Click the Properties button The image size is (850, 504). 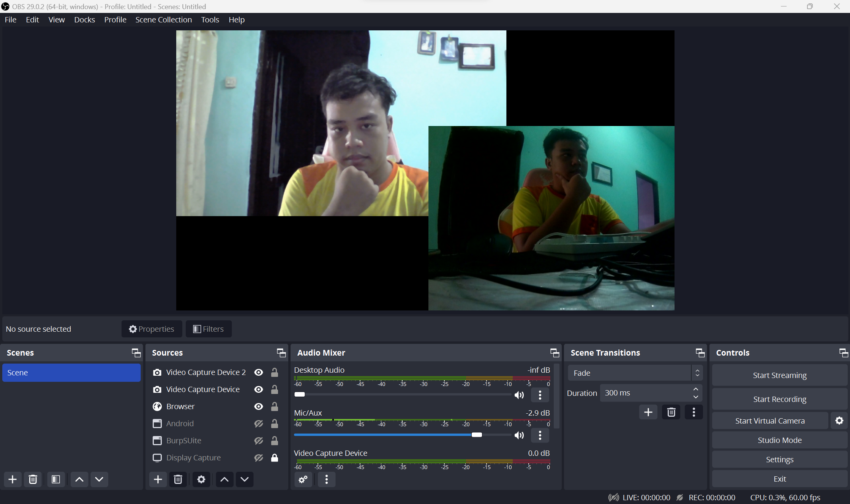pyautogui.click(x=152, y=329)
